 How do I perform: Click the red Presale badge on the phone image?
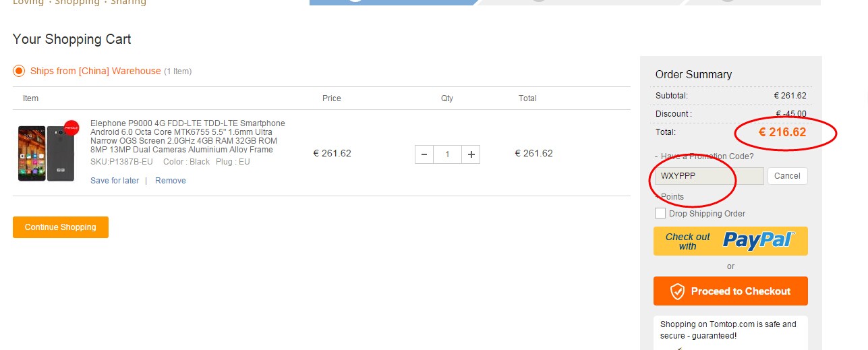[71, 127]
